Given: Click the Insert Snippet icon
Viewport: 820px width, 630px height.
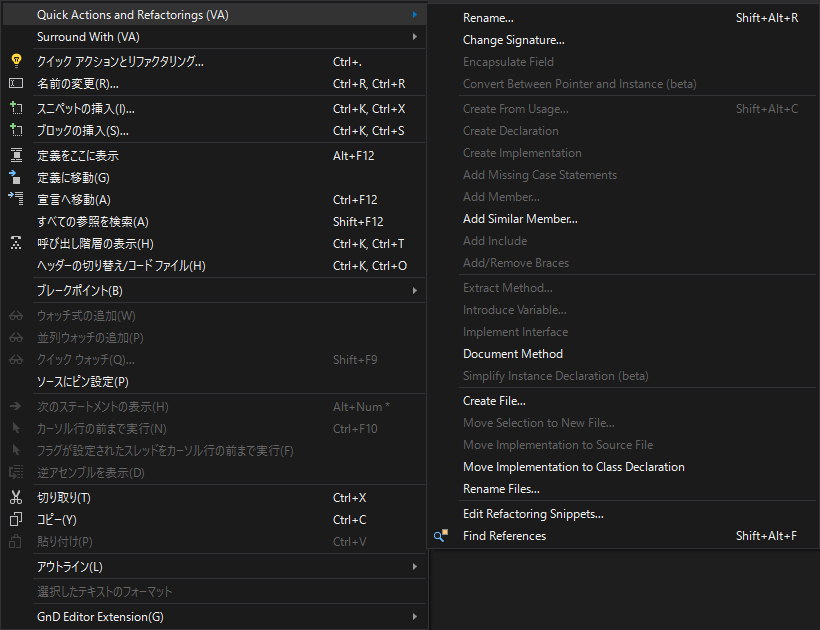Looking at the screenshot, I should (x=15, y=107).
